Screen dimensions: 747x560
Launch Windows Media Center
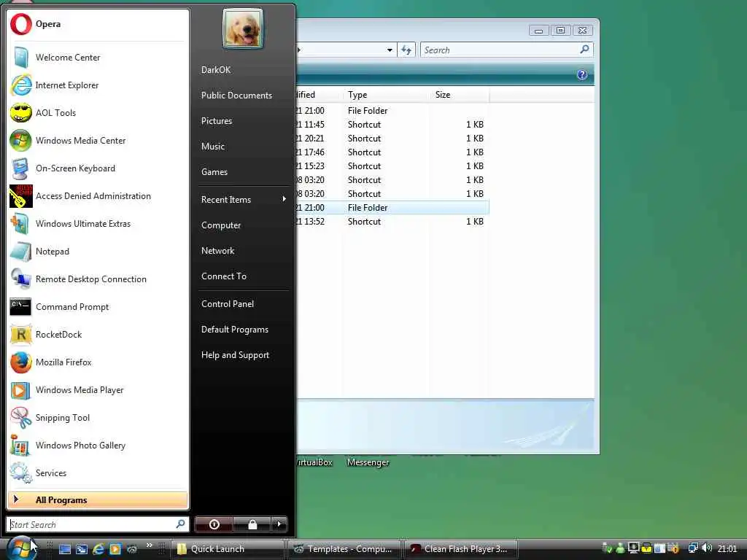pyautogui.click(x=98, y=141)
